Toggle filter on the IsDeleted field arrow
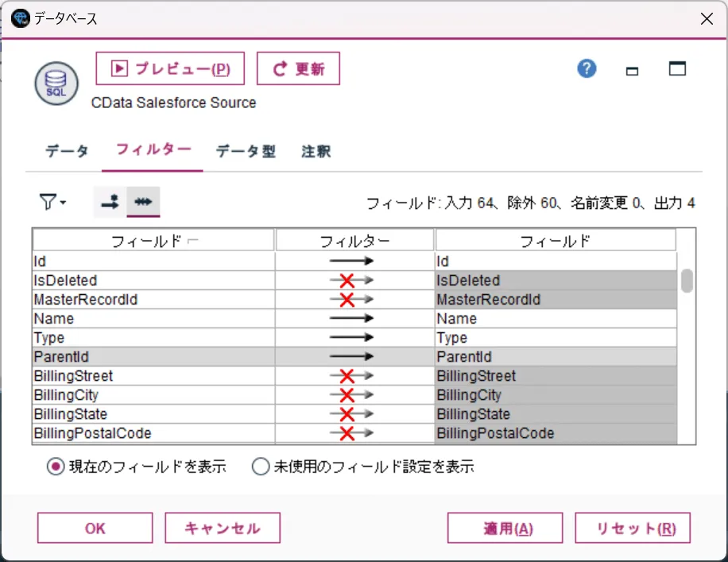 351,280
